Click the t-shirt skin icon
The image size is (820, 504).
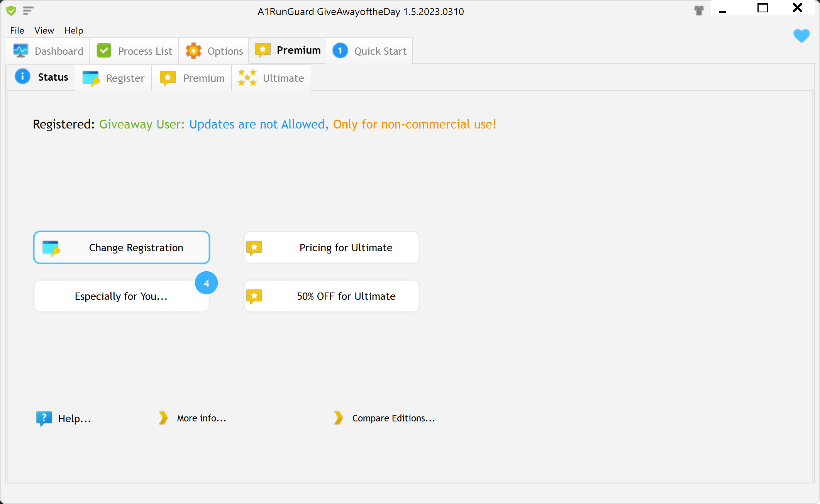(699, 11)
